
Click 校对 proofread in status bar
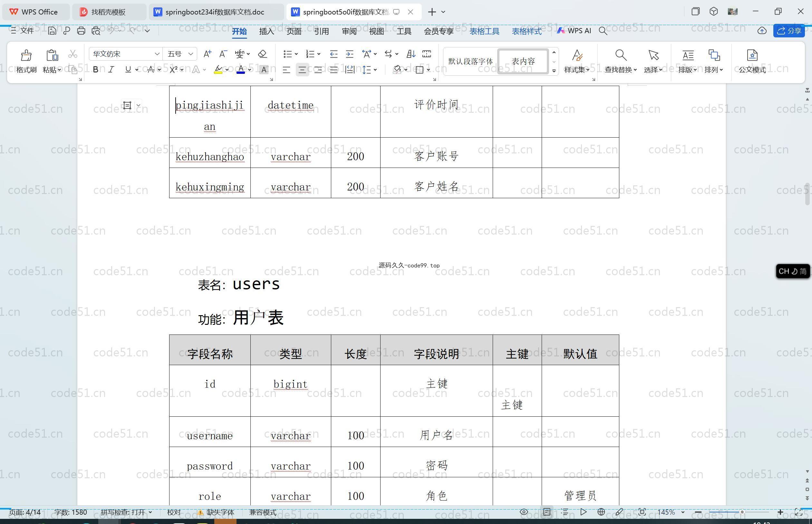(174, 512)
